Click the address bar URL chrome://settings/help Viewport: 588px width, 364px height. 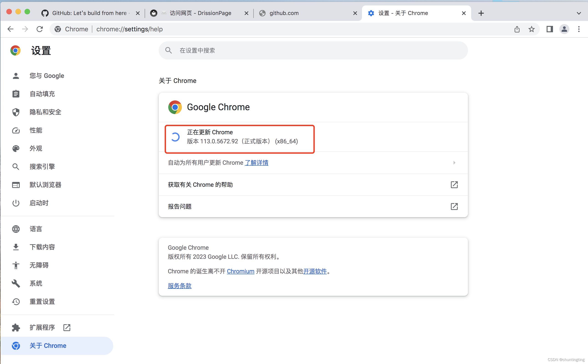tap(129, 29)
